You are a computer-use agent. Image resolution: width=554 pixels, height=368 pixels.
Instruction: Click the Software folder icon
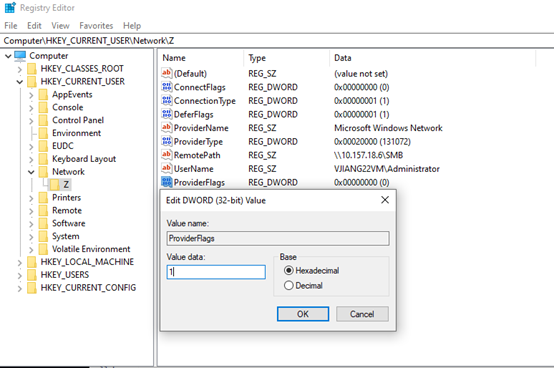[x=43, y=223]
